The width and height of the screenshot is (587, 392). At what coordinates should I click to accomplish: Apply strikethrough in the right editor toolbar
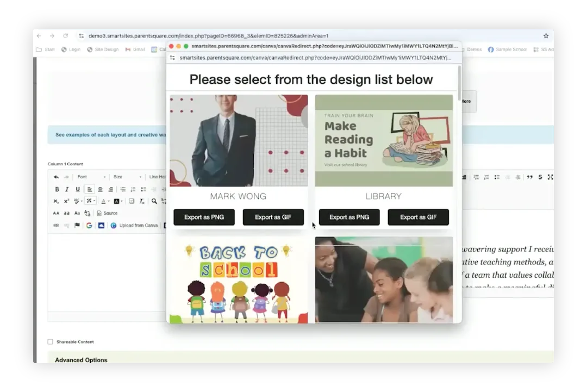click(x=540, y=177)
